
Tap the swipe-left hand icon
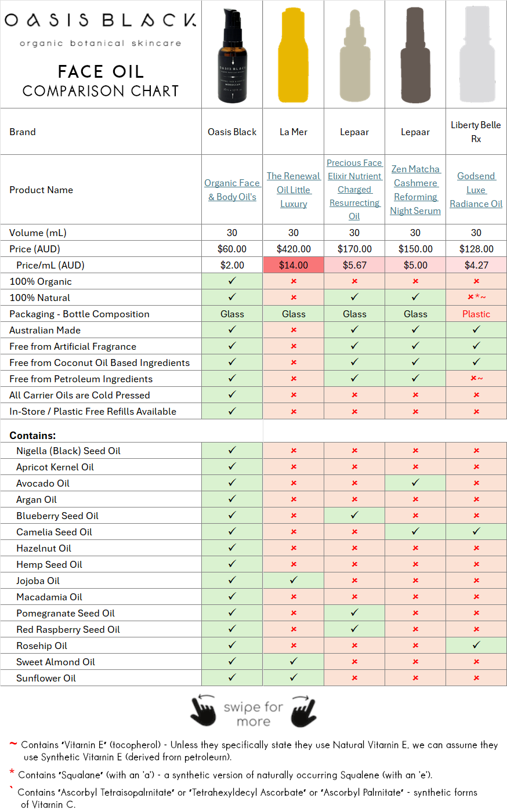pos(203,711)
